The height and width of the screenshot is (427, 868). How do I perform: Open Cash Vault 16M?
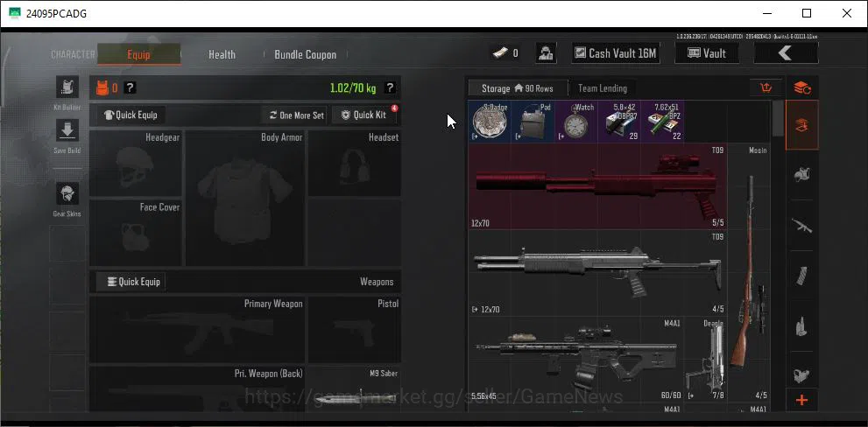click(x=616, y=53)
